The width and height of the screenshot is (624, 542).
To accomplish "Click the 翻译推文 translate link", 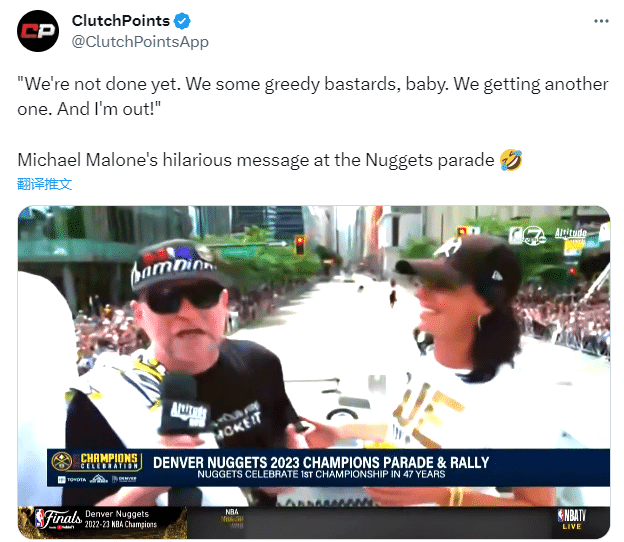I will click(45, 184).
